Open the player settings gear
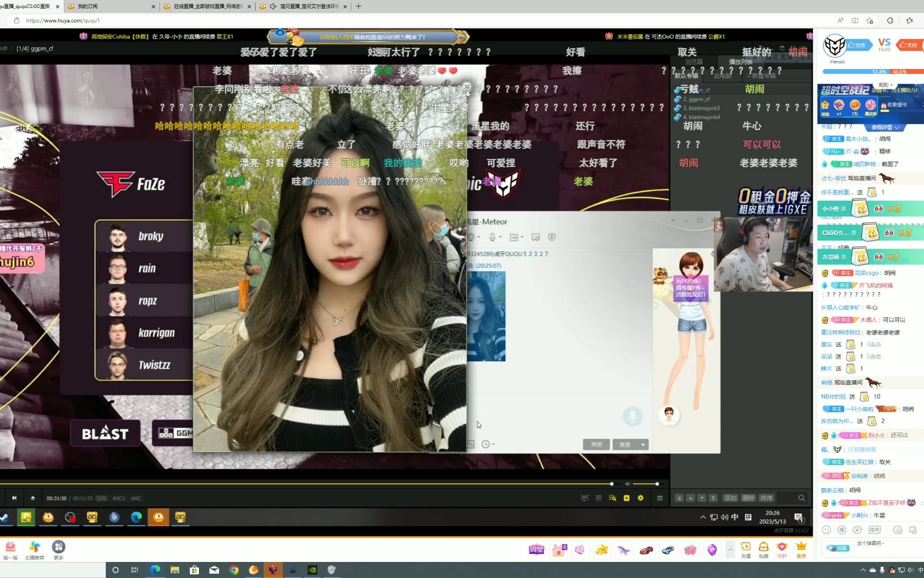The width and height of the screenshot is (924, 578). (x=641, y=498)
